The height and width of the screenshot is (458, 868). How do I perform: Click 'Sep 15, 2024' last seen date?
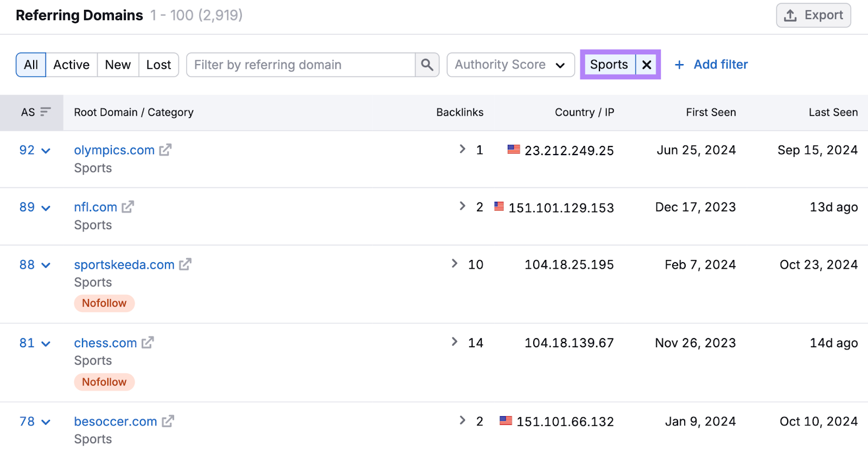click(x=818, y=150)
